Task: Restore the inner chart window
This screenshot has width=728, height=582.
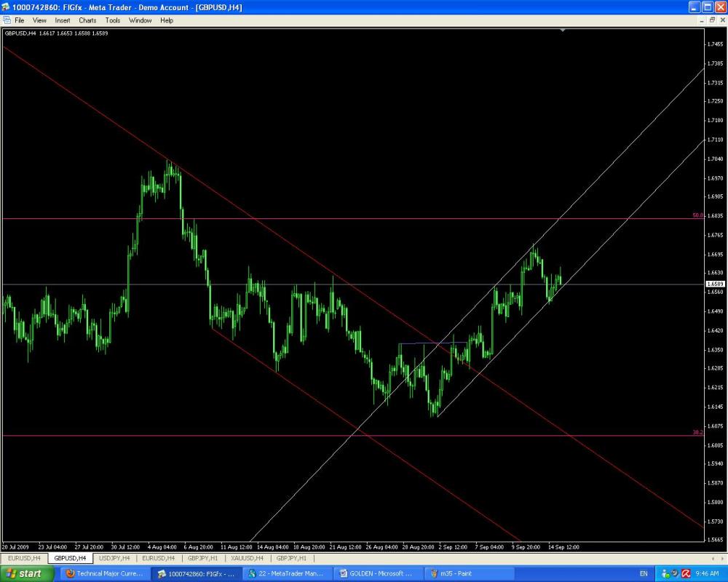Action: coord(712,20)
